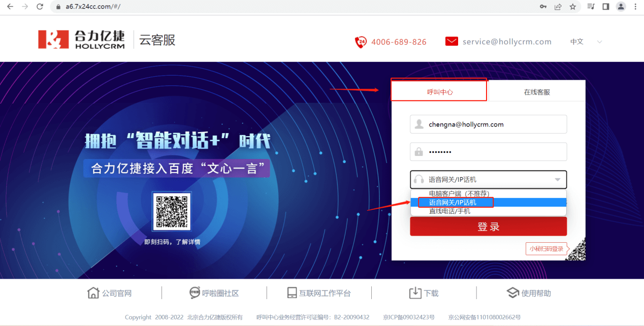Go back with the browser back arrow
Screen dimensions: 644x326
click(x=10, y=7)
